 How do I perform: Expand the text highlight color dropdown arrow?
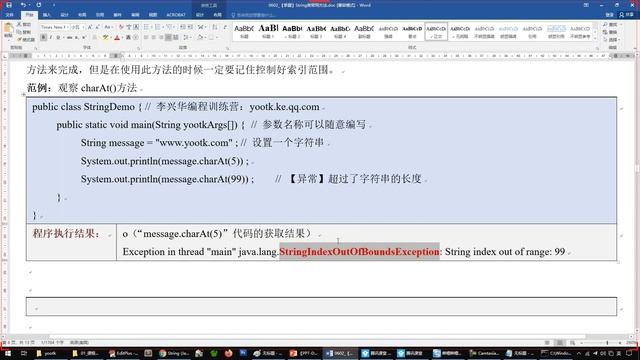click(x=111, y=38)
